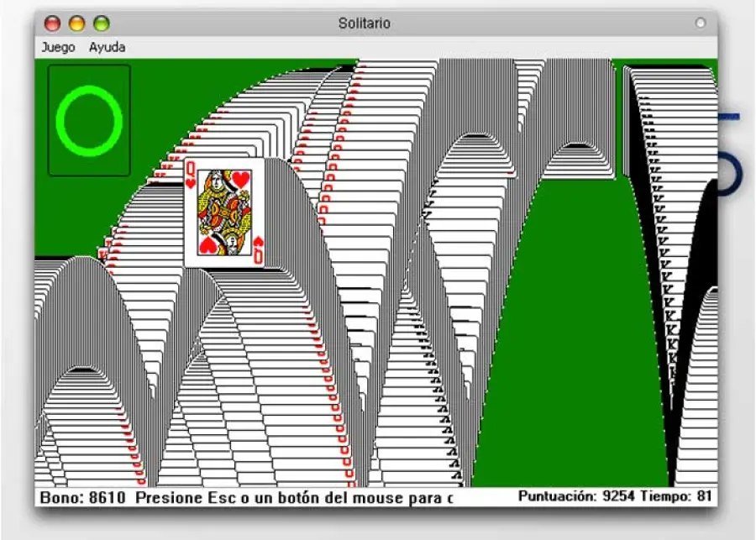
Task: Click the Solitario title bar
Action: point(365,23)
